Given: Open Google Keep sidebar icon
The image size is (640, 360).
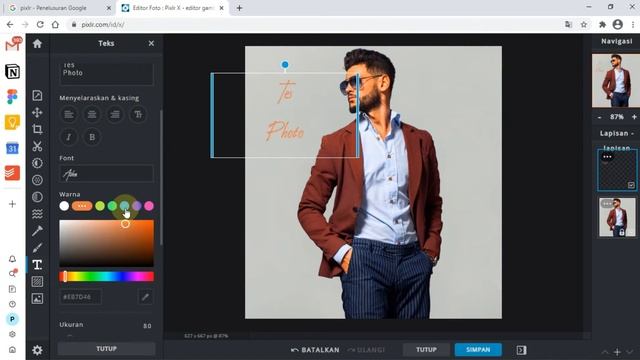Looking at the screenshot, I should click(12, 122).
